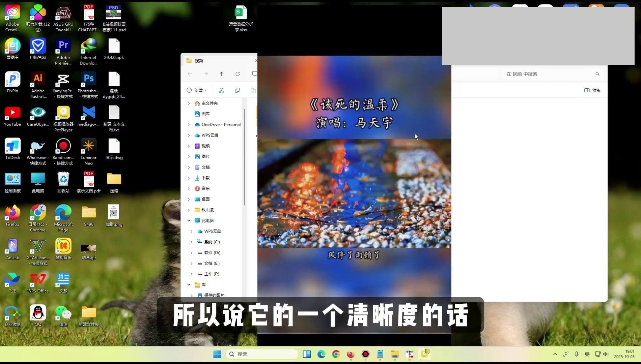The height and width of the screenshot is (364, 641).
Task: Click the Cut scissors icon in Explorer toolbar
Action: click(x=221, y=90)
